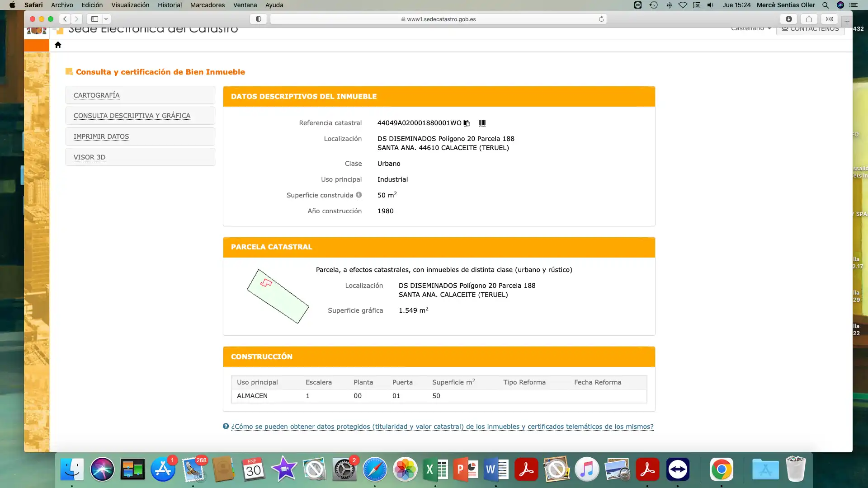
Task: Open Preview from the Dock
Action: tap(617, 469)
